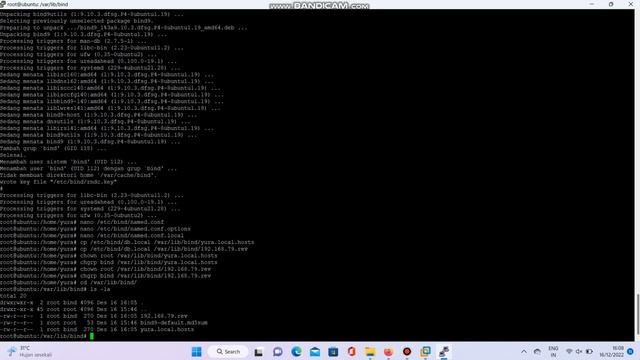This screenshot has width=640, height=360.
Task: Click the battery tray icon
Action: click(589, 351)
